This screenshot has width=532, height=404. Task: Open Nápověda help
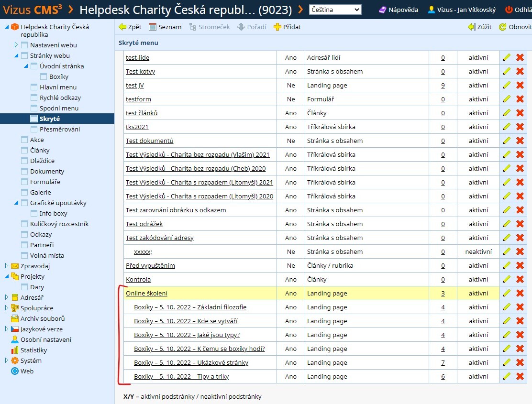pyautogui.click(x=399, y=10)
